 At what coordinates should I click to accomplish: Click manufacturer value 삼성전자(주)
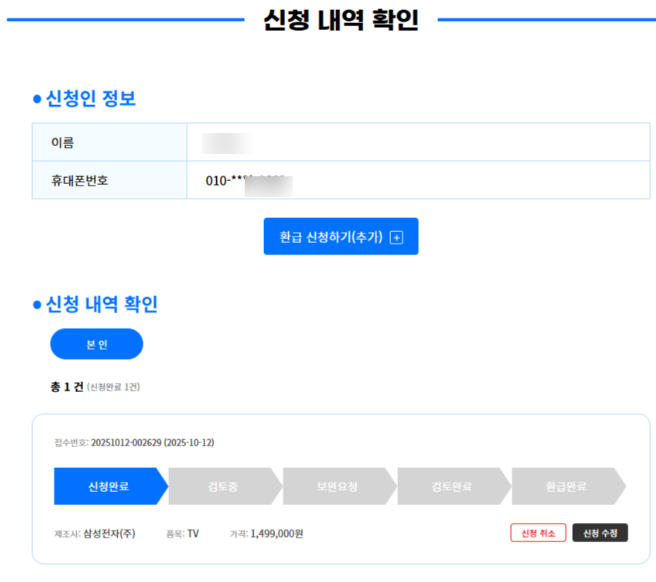click(x=109, y=533)
